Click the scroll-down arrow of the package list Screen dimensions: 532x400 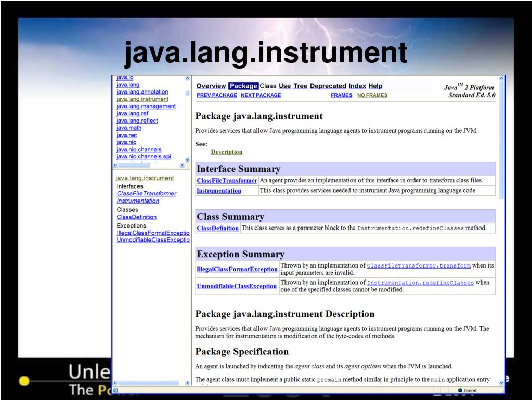[x=187, y=159]
